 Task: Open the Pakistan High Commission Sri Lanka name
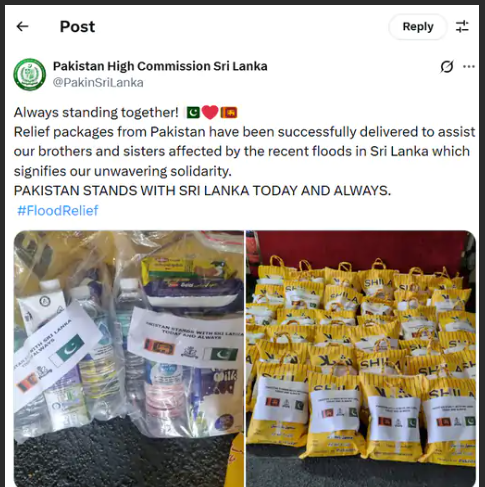pyautogui.click(x=160, y=66)
